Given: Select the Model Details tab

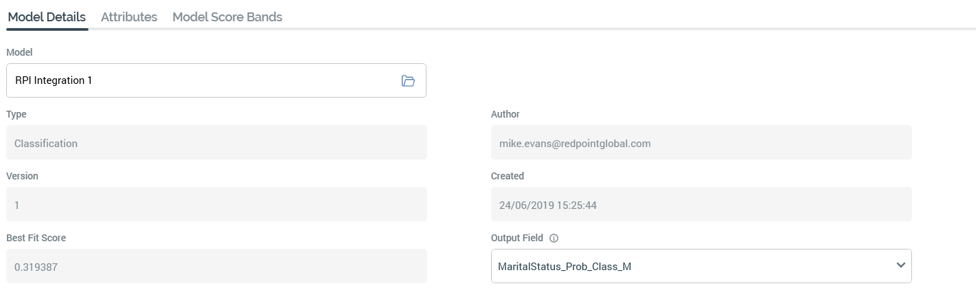Looking at the screenshot, I should [47, 17].
